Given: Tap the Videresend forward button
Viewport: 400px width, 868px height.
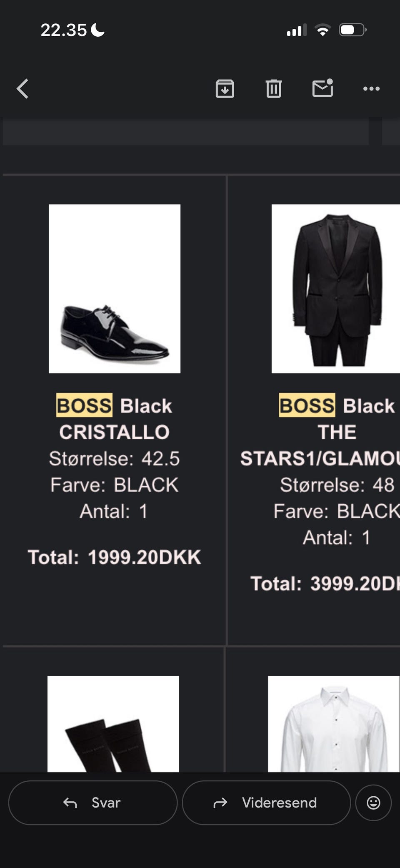Looking at the screenshot, I should (266, 803).
